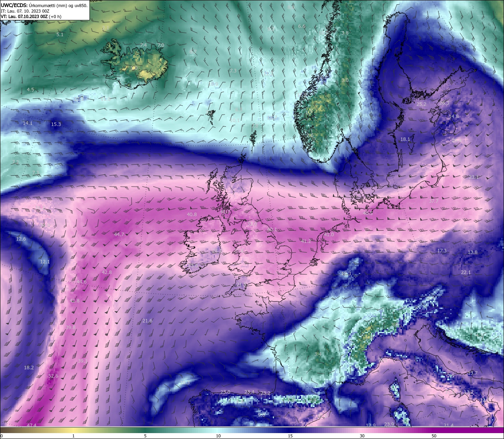Click the IT: Lau. 07. 10. 2023 00Z line
This screenshot has width=504, height=439.
point(25,11)
